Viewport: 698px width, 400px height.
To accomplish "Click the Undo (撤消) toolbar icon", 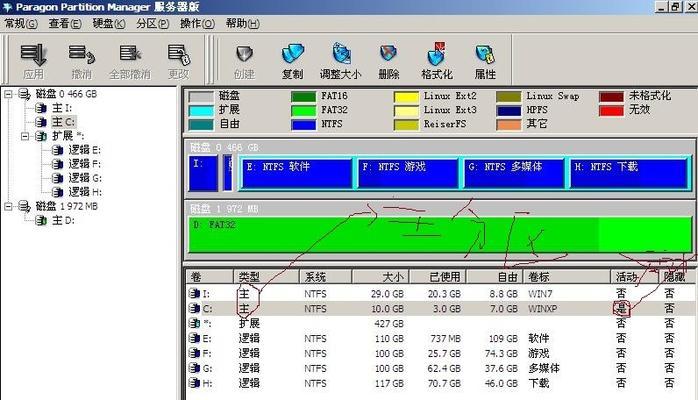I will (x=81, y=55).
